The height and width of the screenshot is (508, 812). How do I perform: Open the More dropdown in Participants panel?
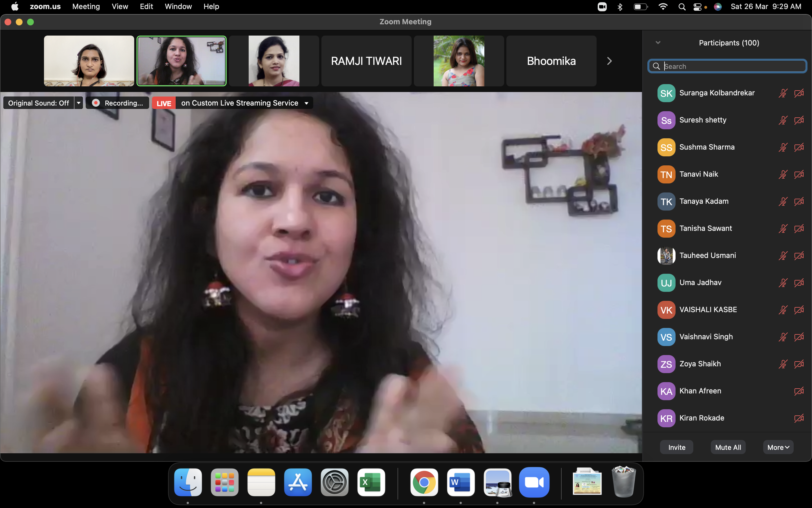pos(778,447)
